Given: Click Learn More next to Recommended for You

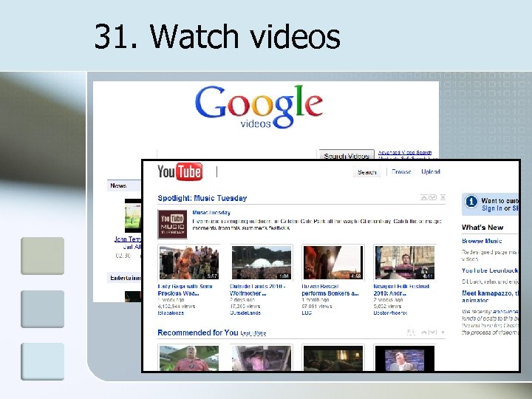Looking at the screenshot, I should pyautogui.click(x=253, y=333).
